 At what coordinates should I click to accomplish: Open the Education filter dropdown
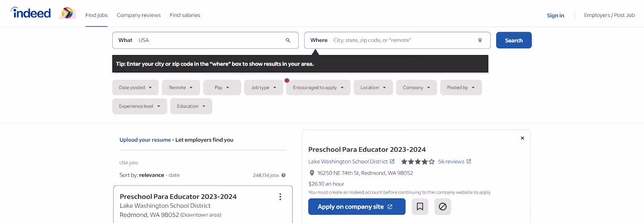click(x=191, y=106)
